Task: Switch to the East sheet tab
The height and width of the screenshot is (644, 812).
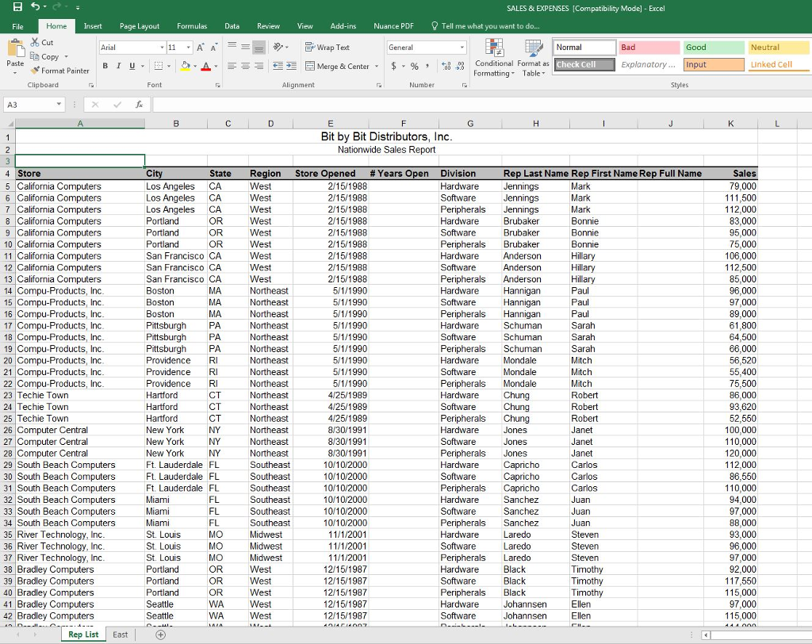Action: tap(121, 634)
